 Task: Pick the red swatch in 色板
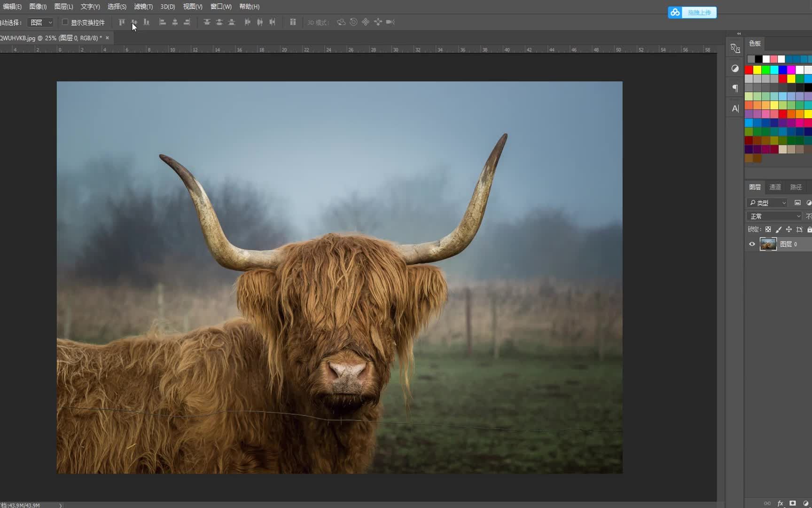tap(749, 70)
